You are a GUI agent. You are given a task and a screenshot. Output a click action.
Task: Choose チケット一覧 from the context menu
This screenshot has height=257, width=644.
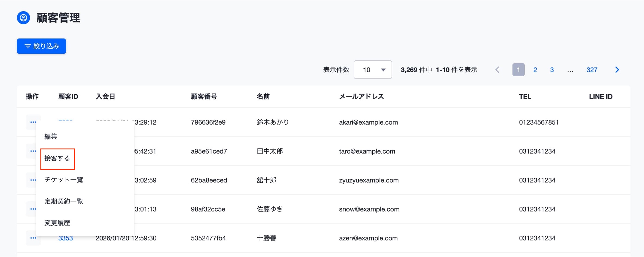[64, 180]
